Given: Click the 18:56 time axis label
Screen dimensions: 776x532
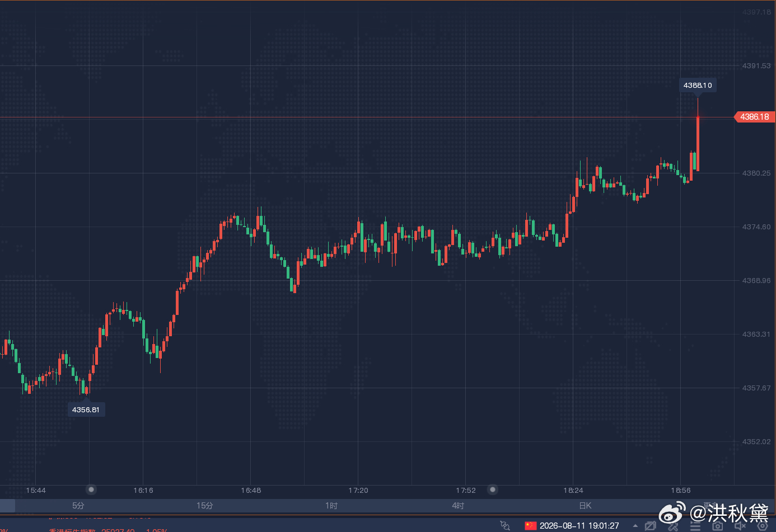Looking at the screenshot, I should click(681, 491).
